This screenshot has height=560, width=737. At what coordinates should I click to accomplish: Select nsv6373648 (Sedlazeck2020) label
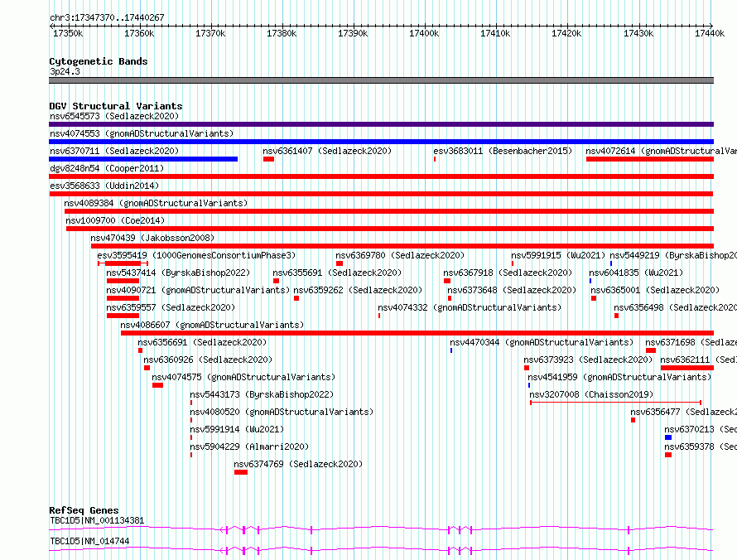[x=512, y=290]
